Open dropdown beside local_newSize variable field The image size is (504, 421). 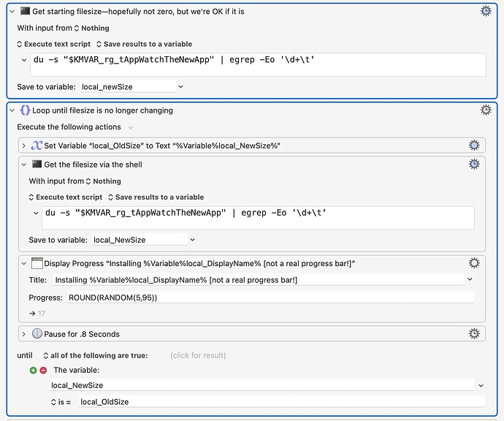click(x=181, y=86)
